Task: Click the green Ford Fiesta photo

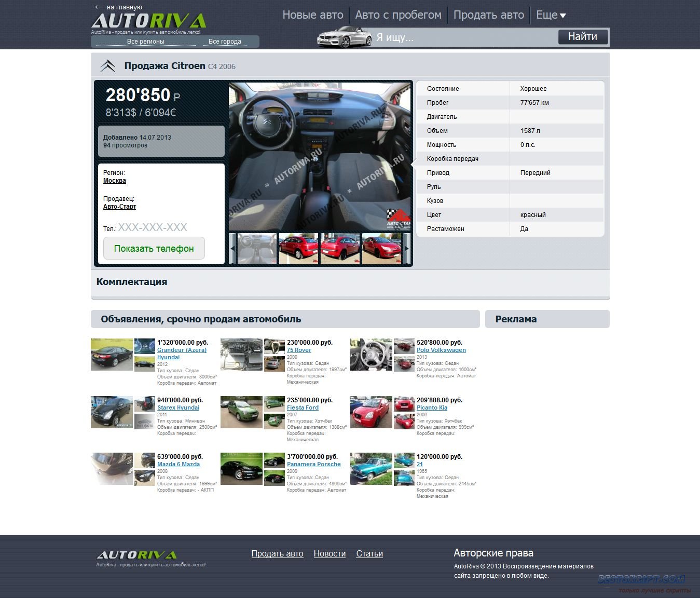Action: point(241,412)
